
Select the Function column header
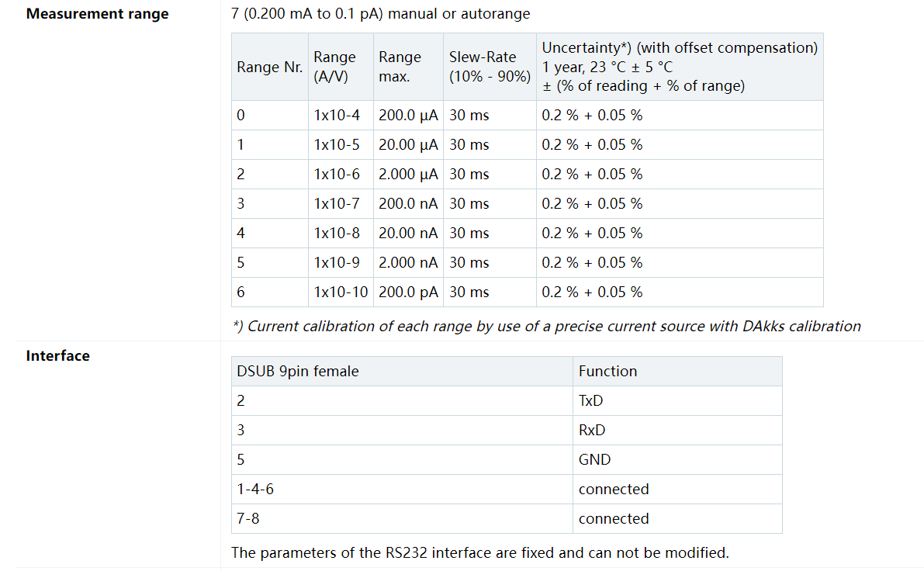pos(678,372)
